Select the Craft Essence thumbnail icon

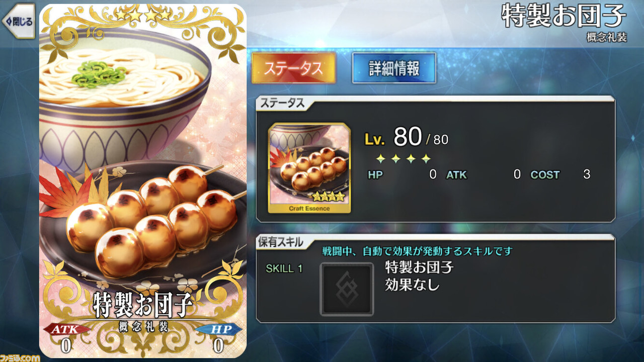tap(309, 168)
